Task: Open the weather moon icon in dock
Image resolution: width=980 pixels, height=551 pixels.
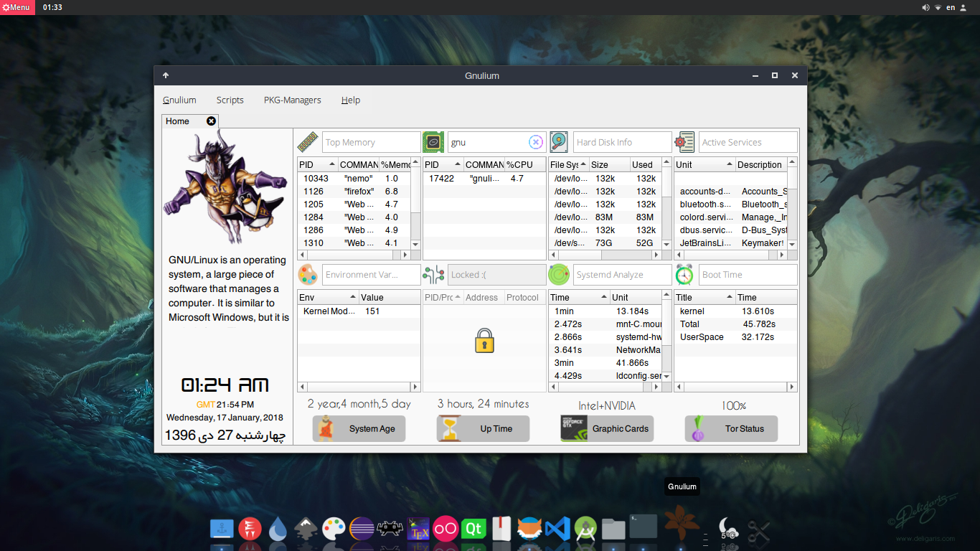Action: point(727,529)
